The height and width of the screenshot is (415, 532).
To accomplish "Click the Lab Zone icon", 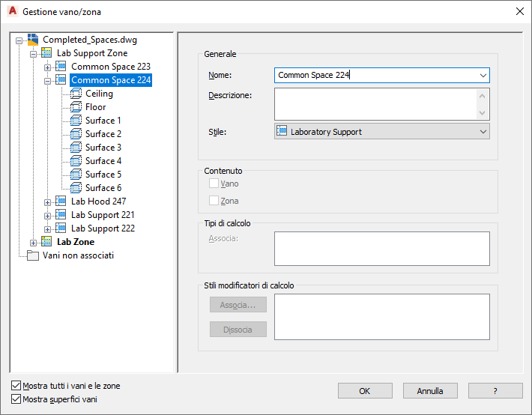I will point(46,241).
